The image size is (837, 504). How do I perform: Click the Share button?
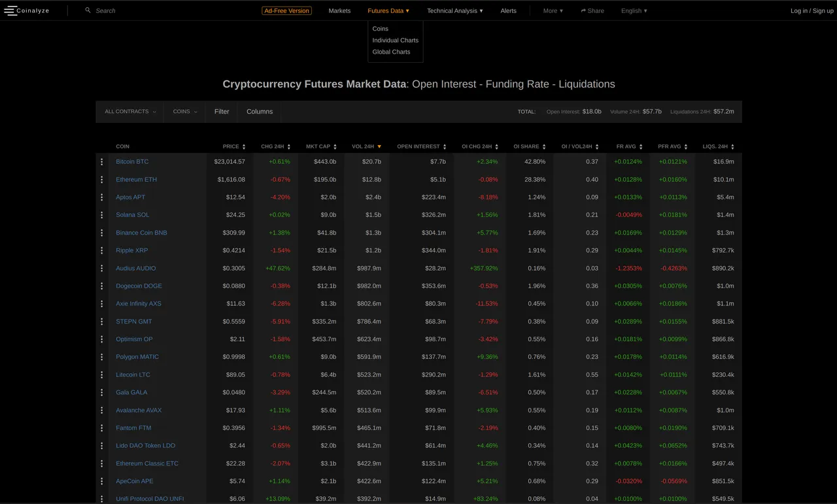[592, 10]
